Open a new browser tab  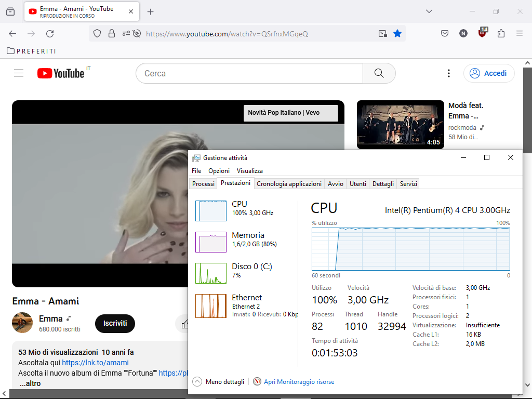(150, 12)
